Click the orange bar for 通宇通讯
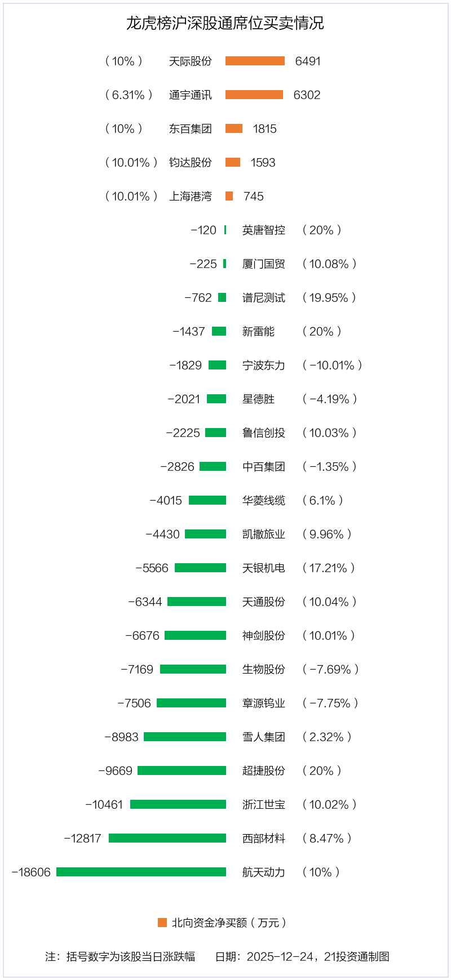Image resolution: width=451 pixels, height=980 pixels. point(254,95)
